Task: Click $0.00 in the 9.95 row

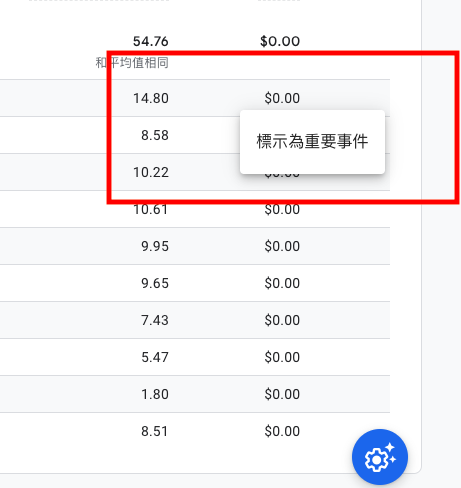Action: pos(282,246)
